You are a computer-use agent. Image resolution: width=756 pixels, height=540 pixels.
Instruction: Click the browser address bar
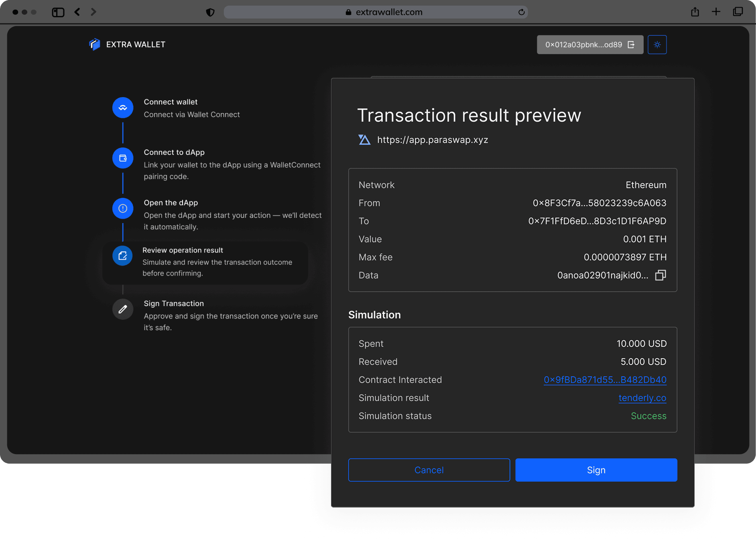click(376, 12)
